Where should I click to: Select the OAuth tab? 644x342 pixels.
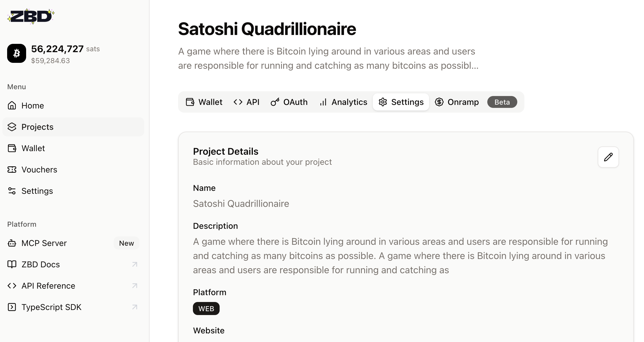click(289, 102)
